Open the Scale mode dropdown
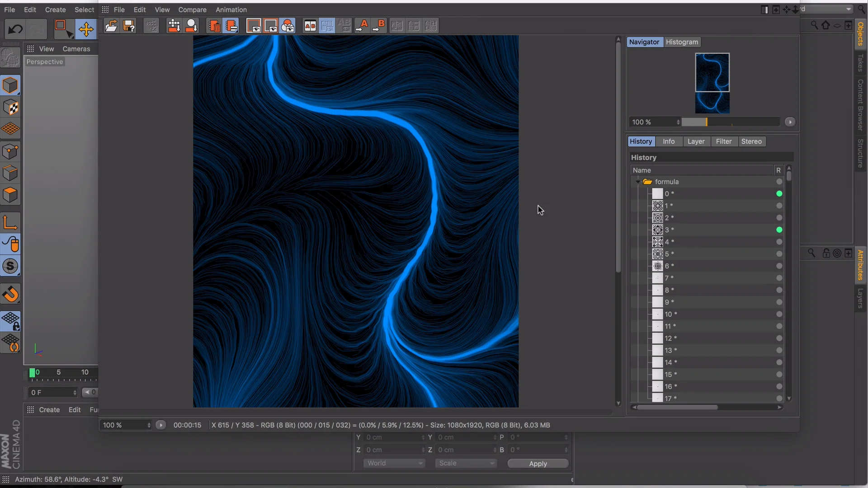 click(x=466, y=464)
